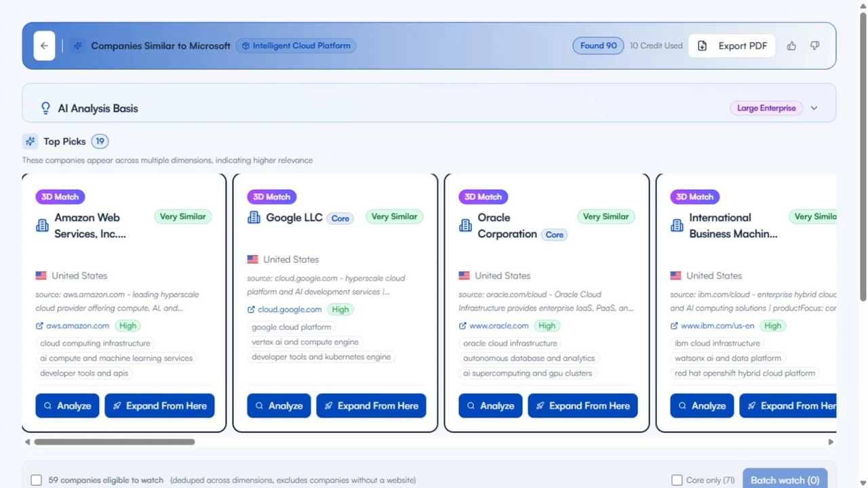Image resolution: width=868 pixels, height=488 pixels.
Task: Click the Top Picks sparkle icon
Action: 30,141
